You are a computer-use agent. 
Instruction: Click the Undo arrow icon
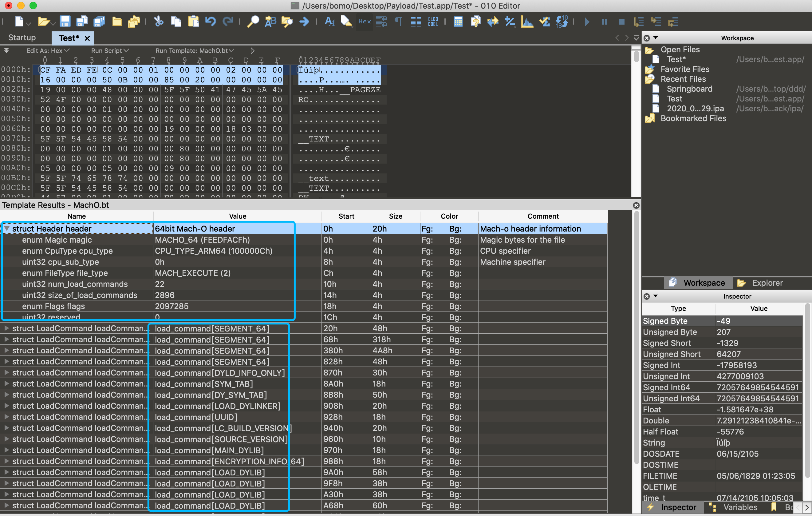[x=211, y=22]
